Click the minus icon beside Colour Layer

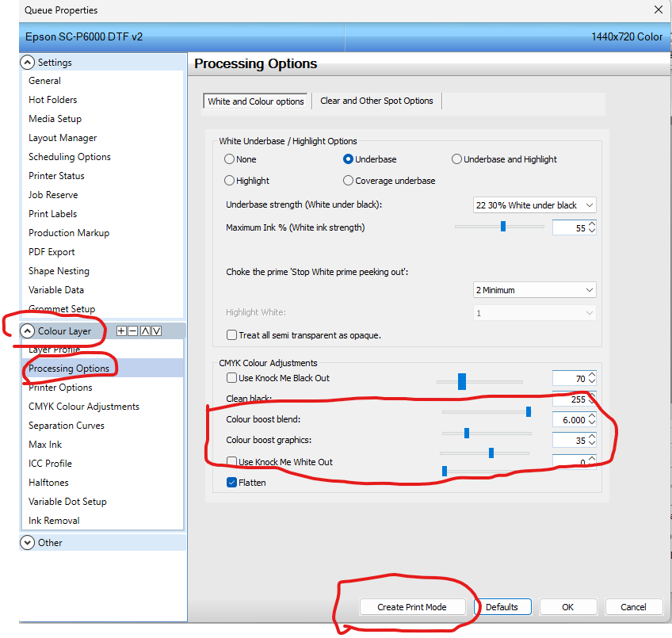(133, 330)
